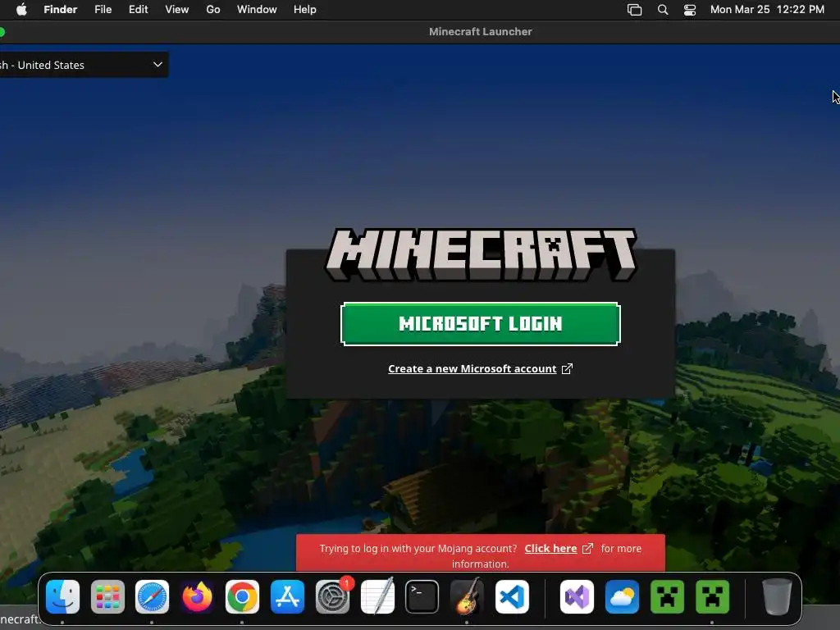
Task: Open the Go menu
Action: point(213,10)
